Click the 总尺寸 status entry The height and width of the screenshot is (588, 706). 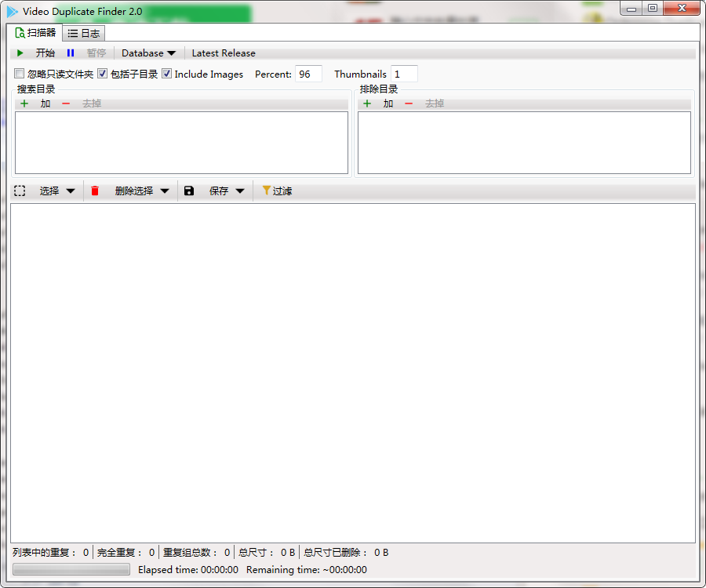pos(267,552)
